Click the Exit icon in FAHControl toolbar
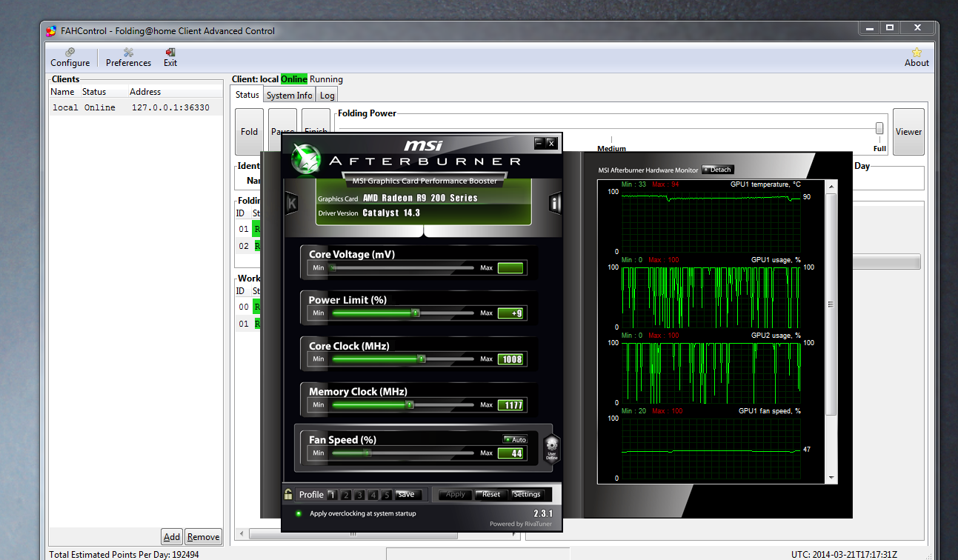 pyautogui.click(x=170, y=57)
